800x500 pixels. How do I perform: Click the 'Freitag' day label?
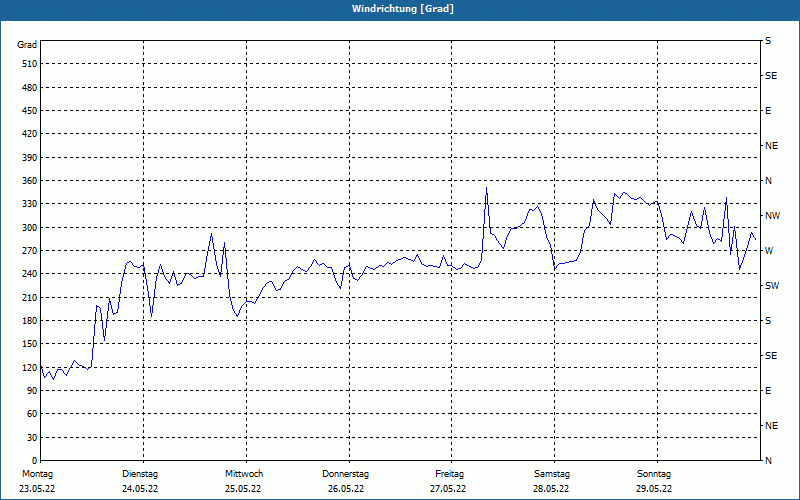pos(449,474)
